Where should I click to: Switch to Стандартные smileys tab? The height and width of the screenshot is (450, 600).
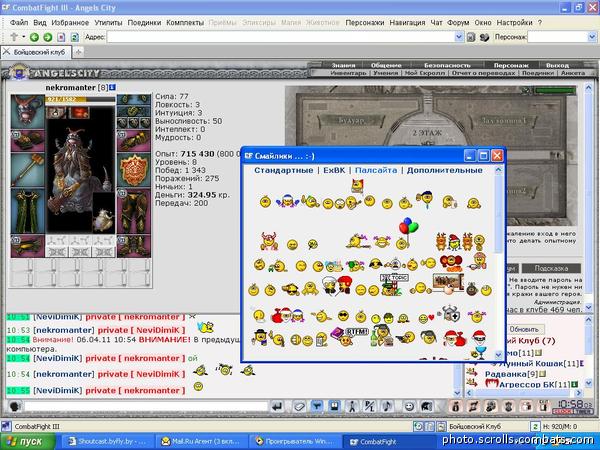coord(284,170)
